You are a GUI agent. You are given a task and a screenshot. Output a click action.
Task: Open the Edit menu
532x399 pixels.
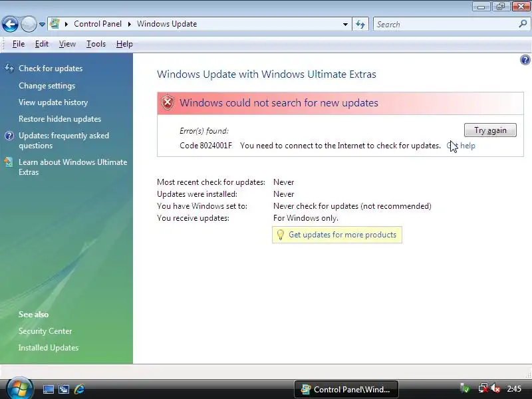pos(42,44)
